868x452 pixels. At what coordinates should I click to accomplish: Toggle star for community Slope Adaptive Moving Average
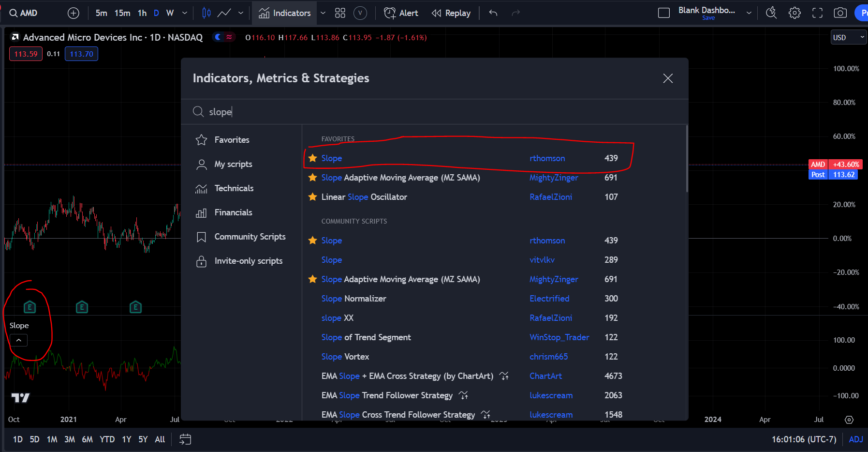tap(313, 279)
